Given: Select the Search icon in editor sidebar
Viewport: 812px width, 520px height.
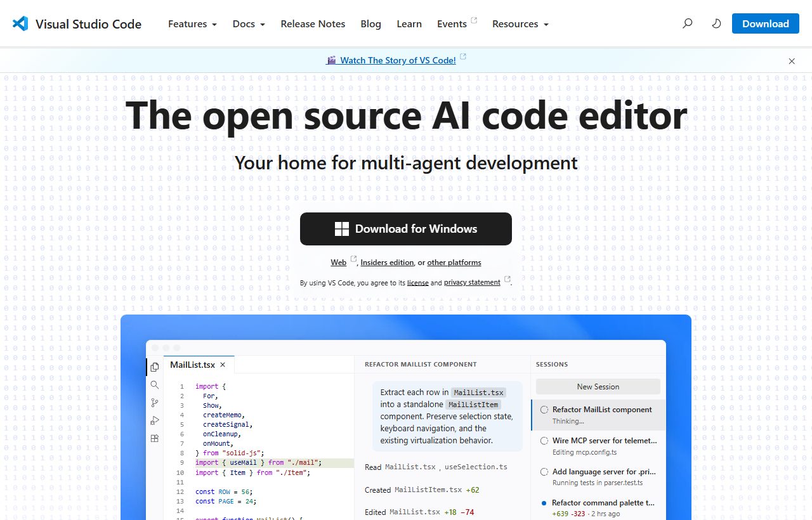Looking at the screenshot, I should coord(155,385).
